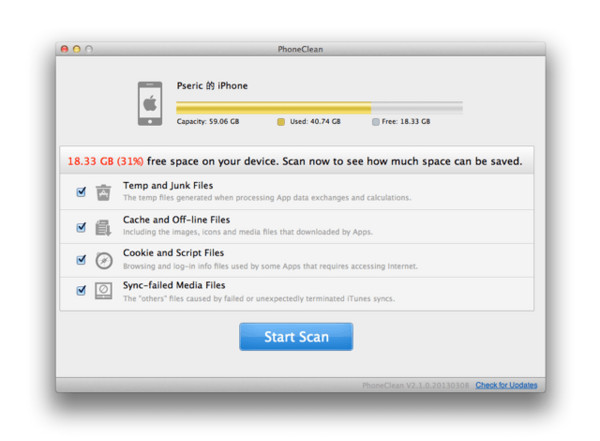Open the Check for Updates link
The image size is (600, 441).
506,385
